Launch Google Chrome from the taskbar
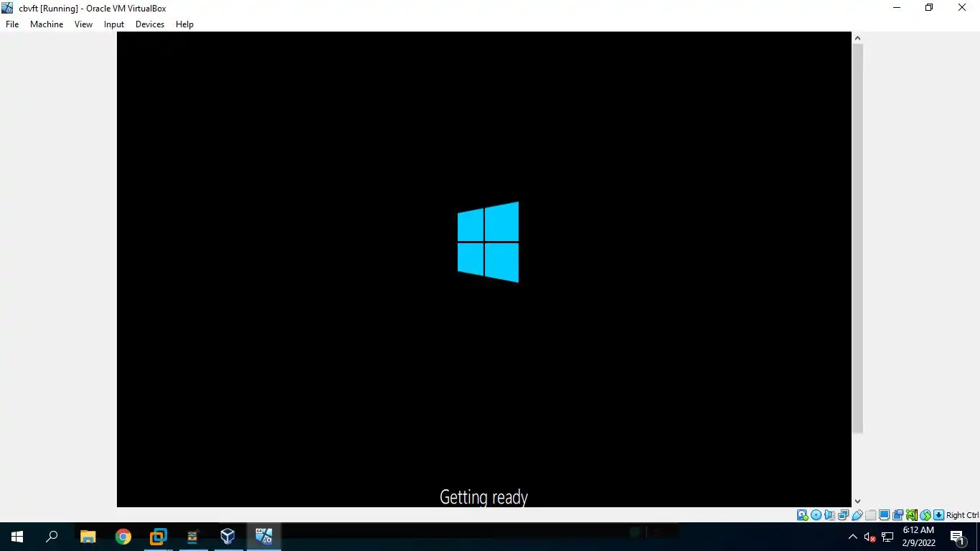Viewport: 980px width, 551px height. pos(123,537)
